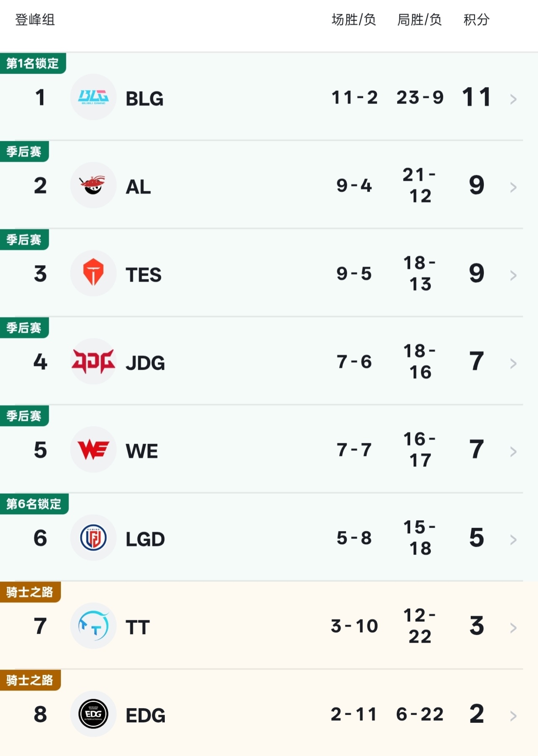Select the LGD team logo
This screenshot has width=538, height=756.
93,538
